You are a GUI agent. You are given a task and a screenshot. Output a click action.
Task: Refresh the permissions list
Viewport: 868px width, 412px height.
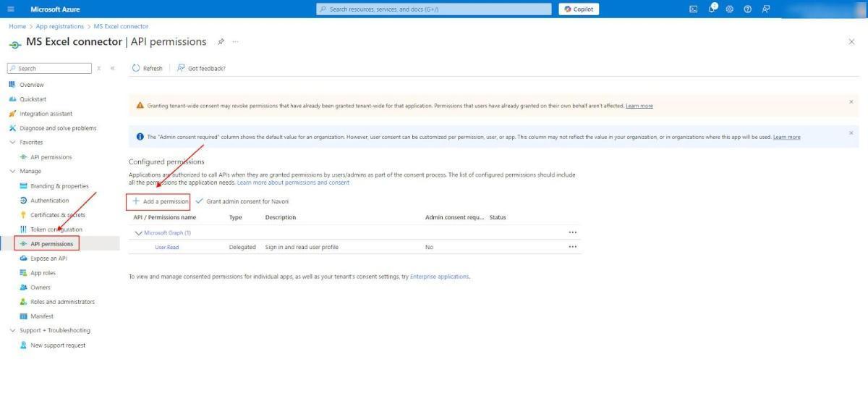[148, 68]
